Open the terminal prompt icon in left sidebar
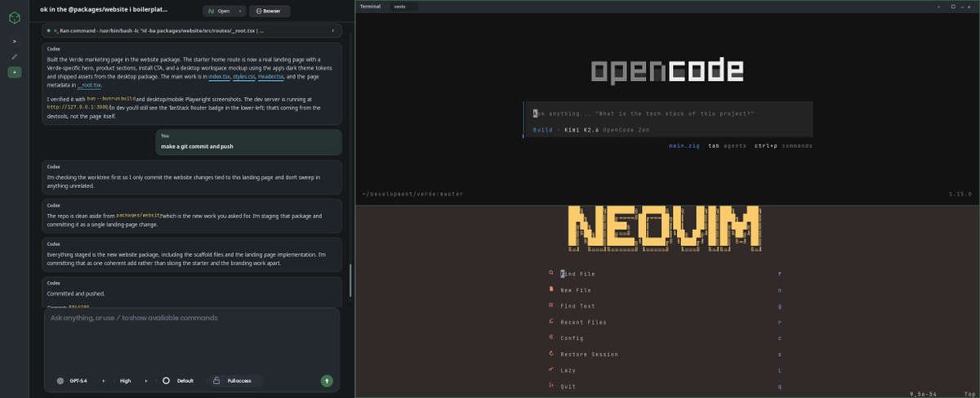This screenshot has width=980, height=398. (x=14, y=41)
